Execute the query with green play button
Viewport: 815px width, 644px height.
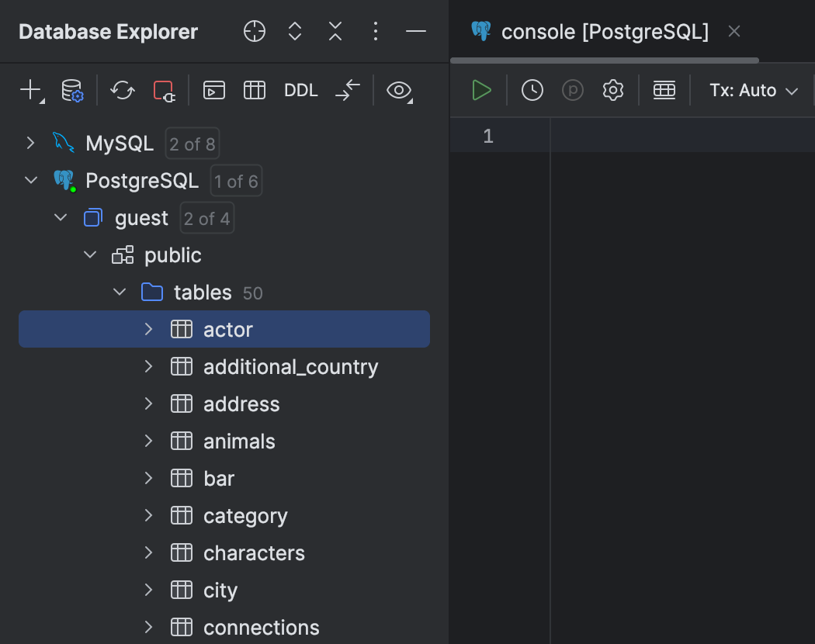[481, 90]
